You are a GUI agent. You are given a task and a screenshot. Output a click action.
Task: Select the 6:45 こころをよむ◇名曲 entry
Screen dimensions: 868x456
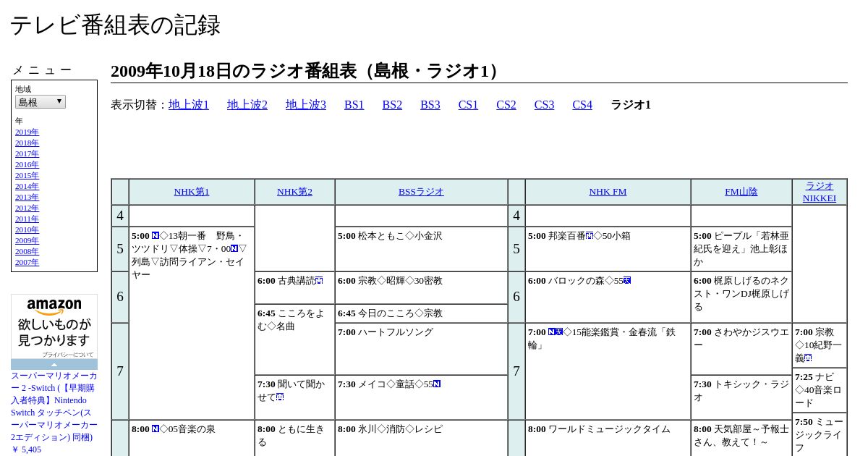click(x=294, y=339)
